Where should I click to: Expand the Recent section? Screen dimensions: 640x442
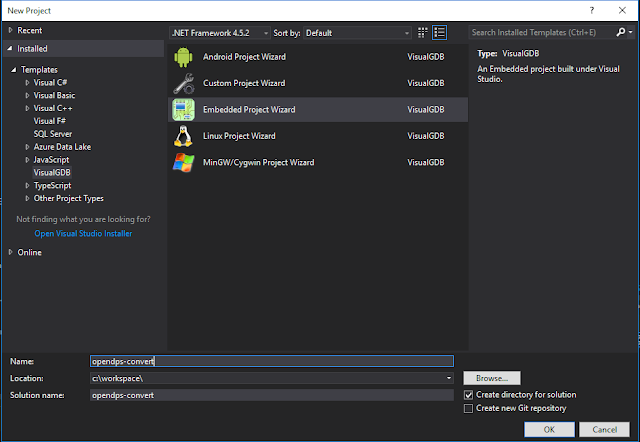(x=11, y=30)
